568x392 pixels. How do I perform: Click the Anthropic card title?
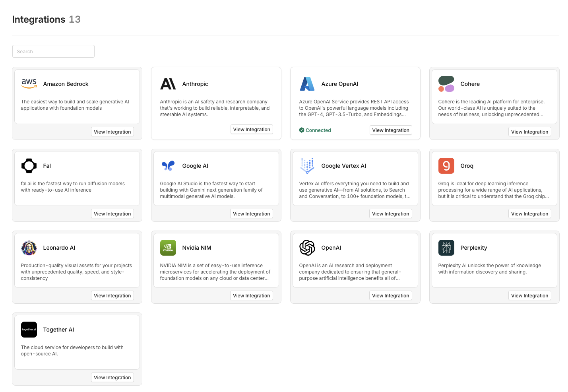(x=195, y=84)
